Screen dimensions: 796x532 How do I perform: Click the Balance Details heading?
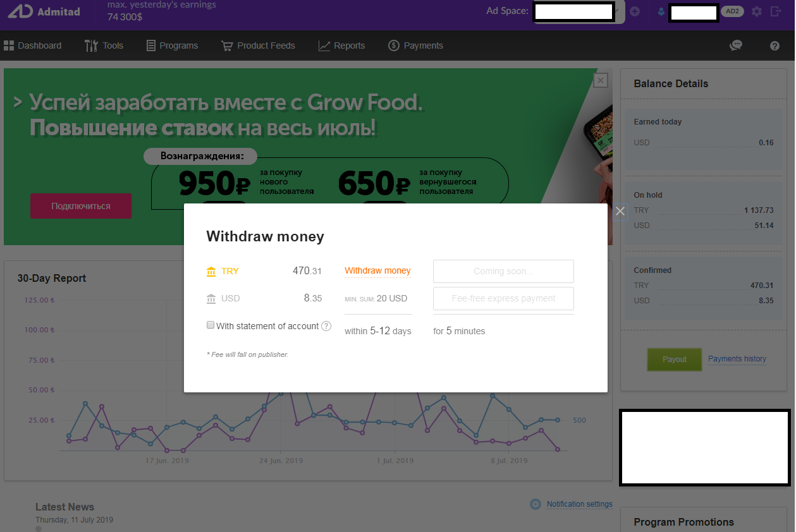(x=671, y=83)
